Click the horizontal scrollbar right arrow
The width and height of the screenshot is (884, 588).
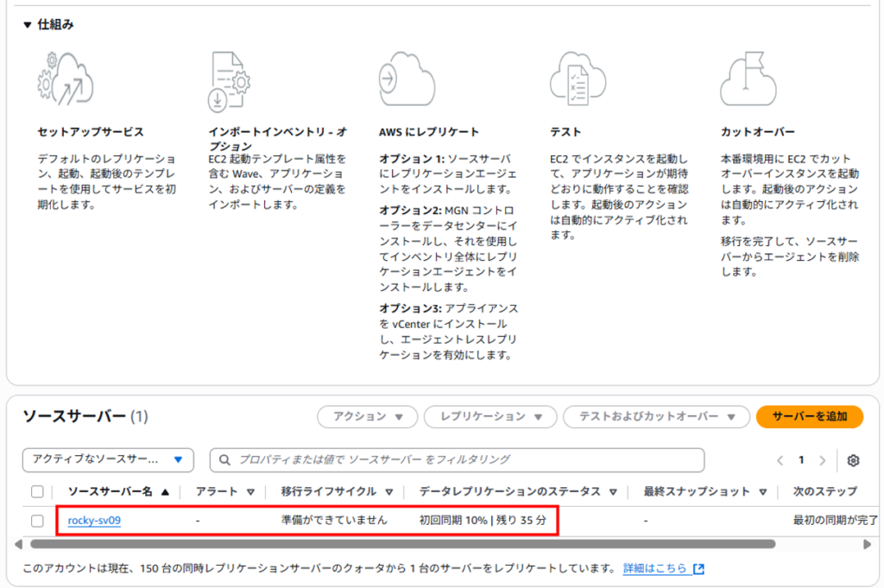tap(867, 544)
